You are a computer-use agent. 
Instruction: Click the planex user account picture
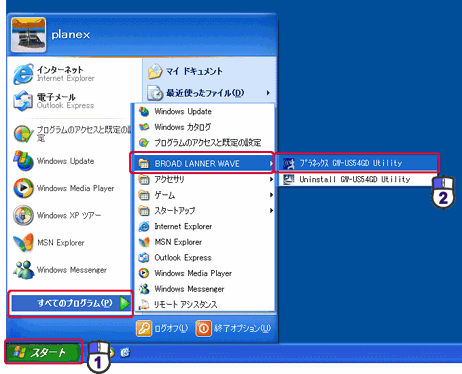(x=28, y=35)
